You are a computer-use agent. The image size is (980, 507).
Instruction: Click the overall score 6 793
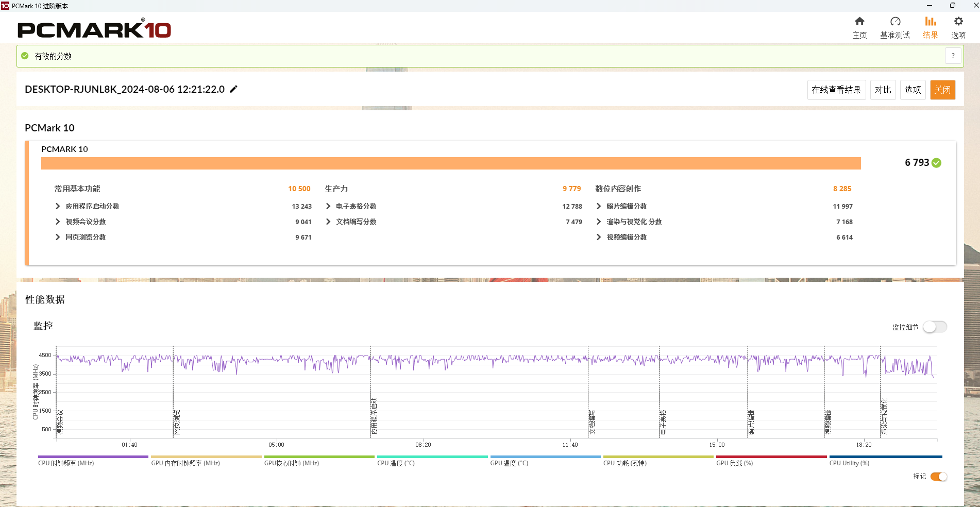click(917, 163)
